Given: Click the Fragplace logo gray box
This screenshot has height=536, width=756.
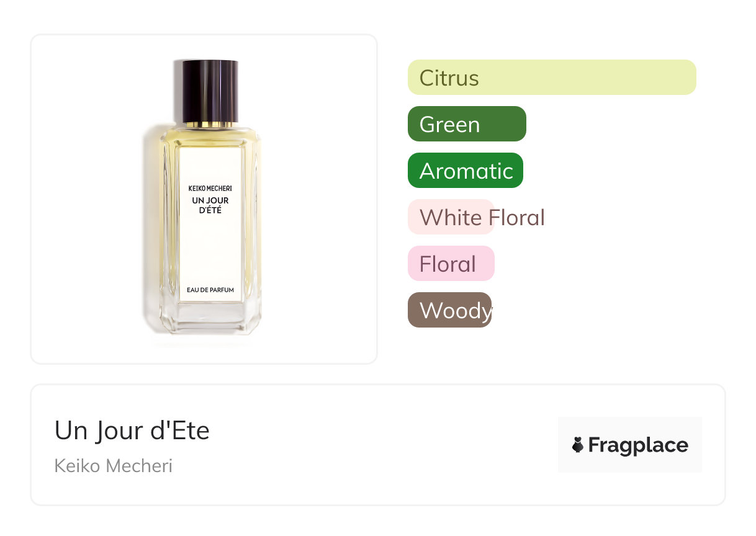Looking at the screenshot, I should [x=630, y=445].
